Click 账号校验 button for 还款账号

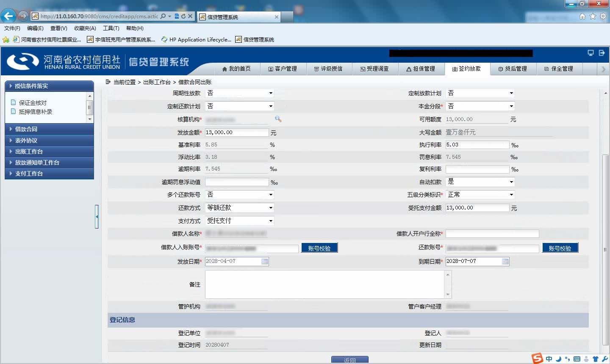pos(560,248)
